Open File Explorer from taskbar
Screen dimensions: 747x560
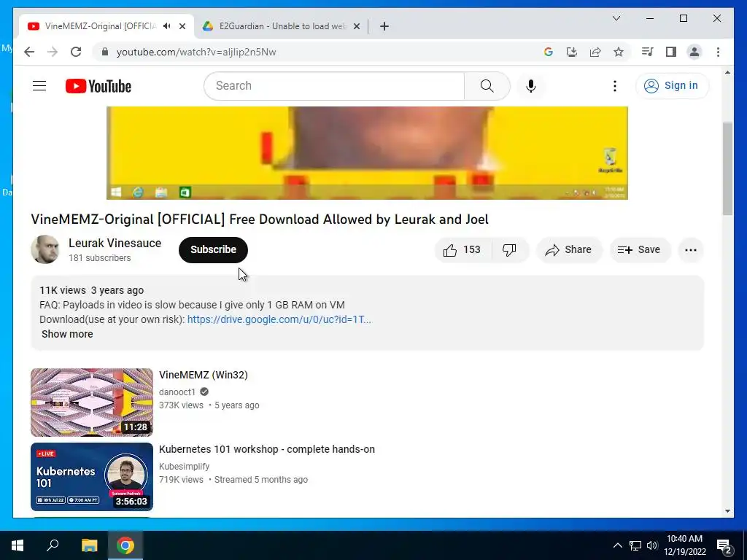tap(89, 545)
